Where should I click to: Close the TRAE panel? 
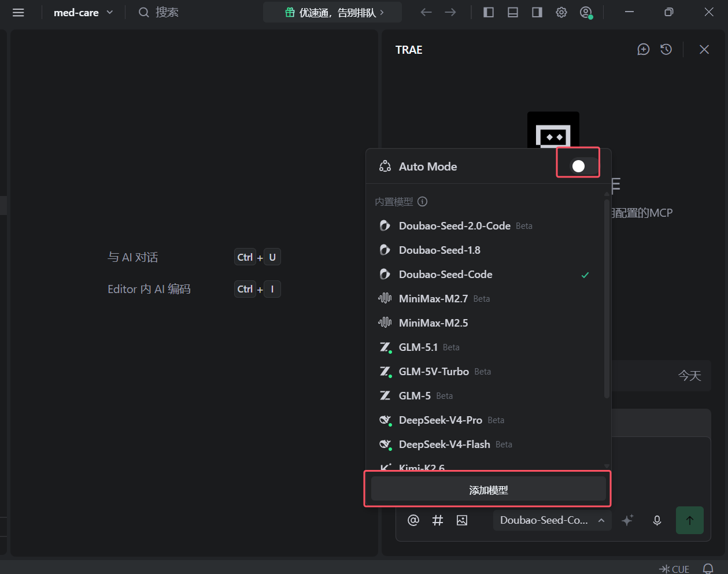(x=704, y=50)
